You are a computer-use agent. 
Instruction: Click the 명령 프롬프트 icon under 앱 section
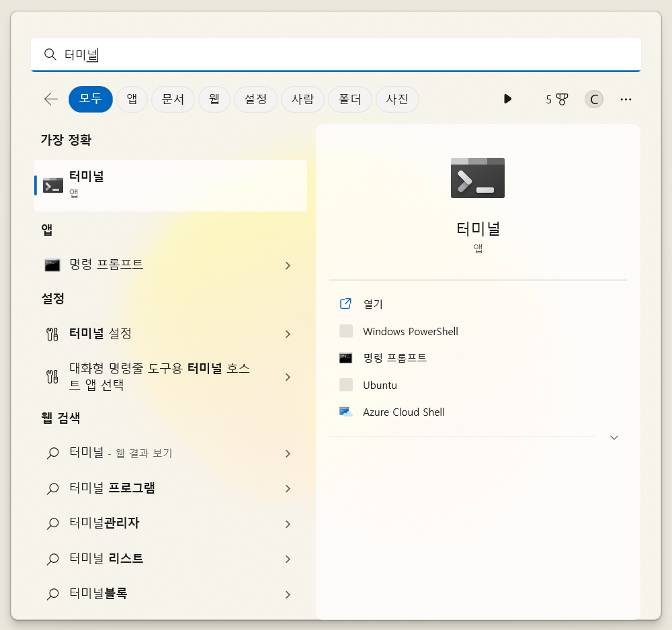pyautogui.click(x=52, y=265)
